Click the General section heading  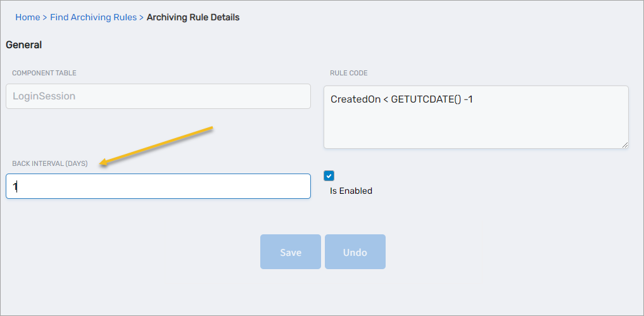[x=24, y=45]
